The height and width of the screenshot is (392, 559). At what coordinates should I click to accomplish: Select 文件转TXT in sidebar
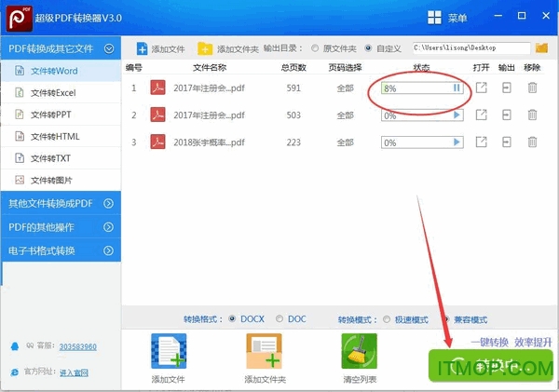(x=61, y=158)
